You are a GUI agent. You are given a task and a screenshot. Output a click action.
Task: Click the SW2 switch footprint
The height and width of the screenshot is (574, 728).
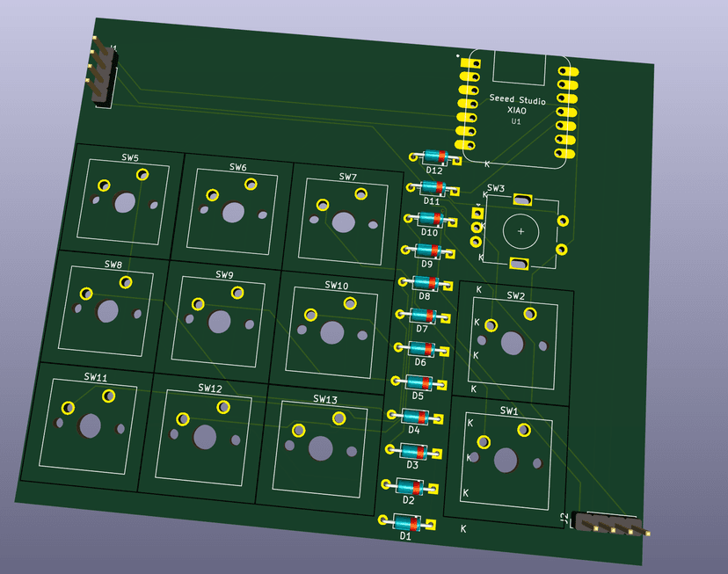point(512,343)
